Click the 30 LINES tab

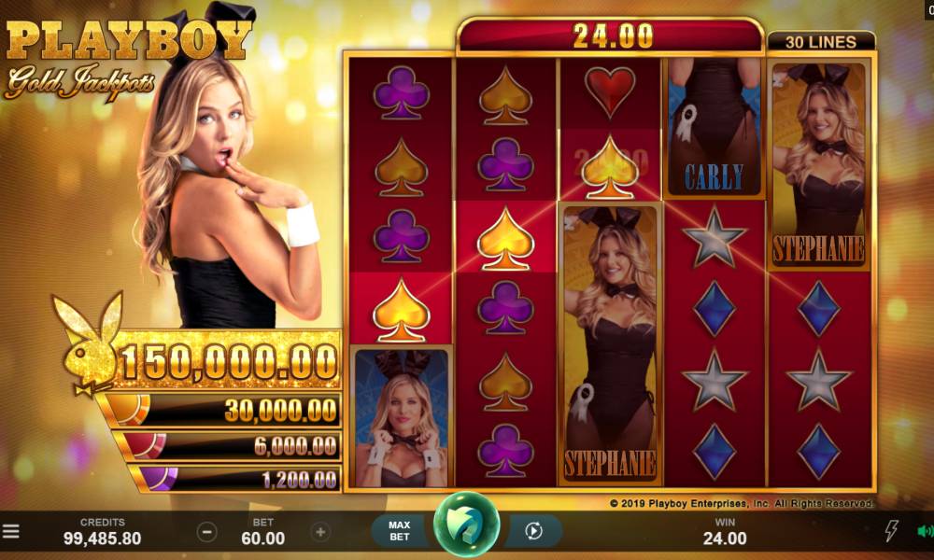tap(821, 42)
